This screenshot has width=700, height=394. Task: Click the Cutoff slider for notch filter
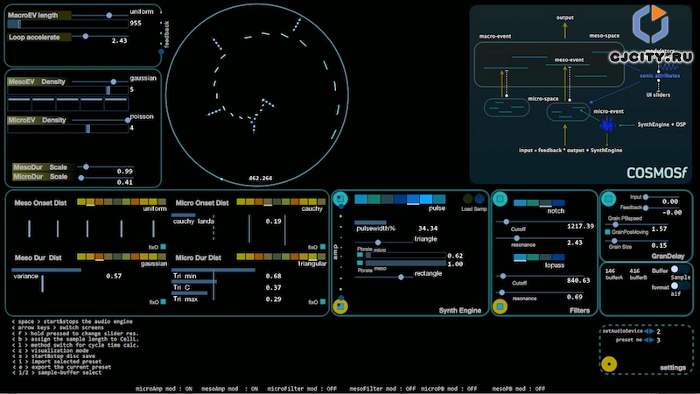tap(506, 222)
